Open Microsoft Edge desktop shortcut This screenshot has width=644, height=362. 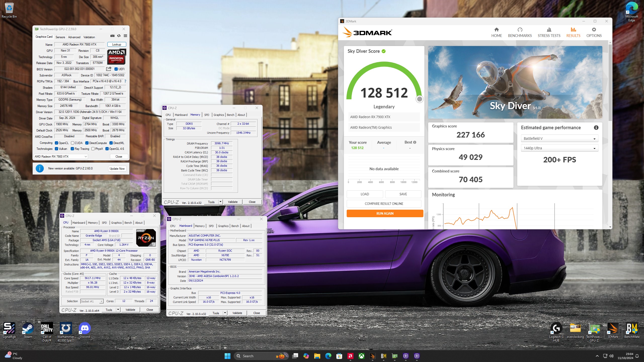(632, 12)
